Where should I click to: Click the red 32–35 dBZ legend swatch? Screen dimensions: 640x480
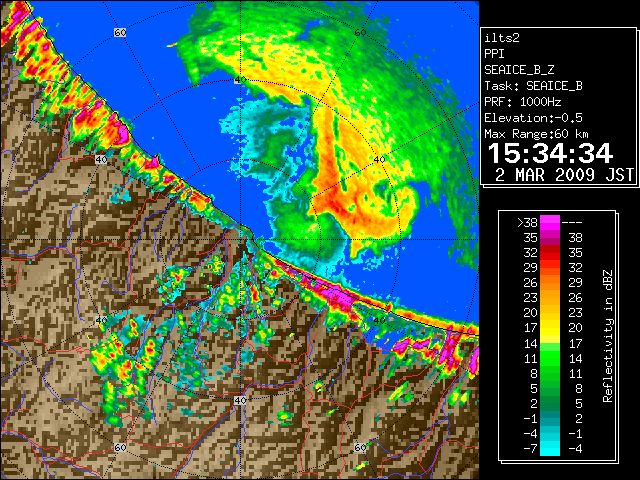click(x=550, y=253)
